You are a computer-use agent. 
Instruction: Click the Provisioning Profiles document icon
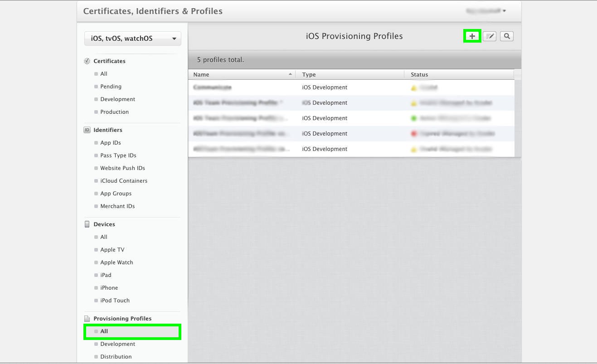point(87,319)
